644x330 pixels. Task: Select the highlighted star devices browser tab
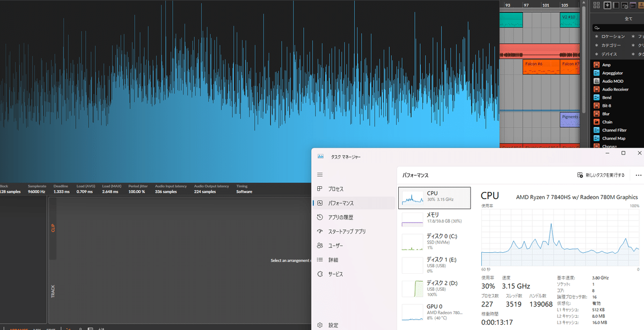(x=608, y=5)
